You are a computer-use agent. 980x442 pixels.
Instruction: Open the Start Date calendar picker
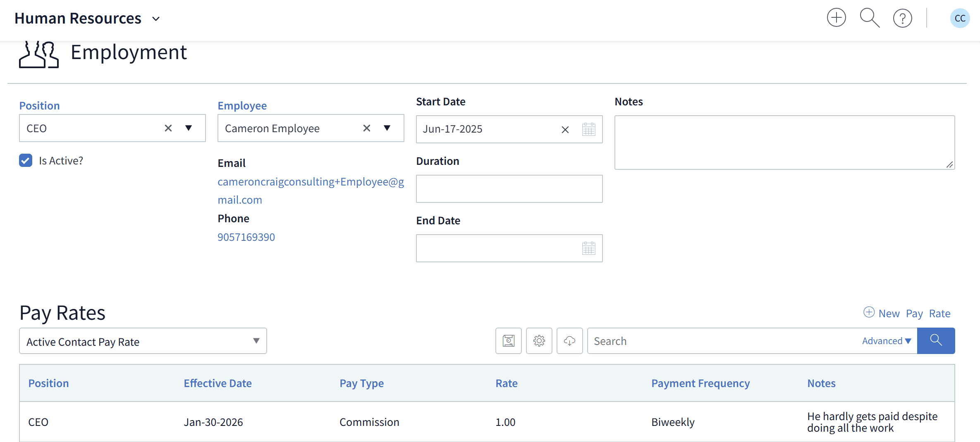(588, 129)
